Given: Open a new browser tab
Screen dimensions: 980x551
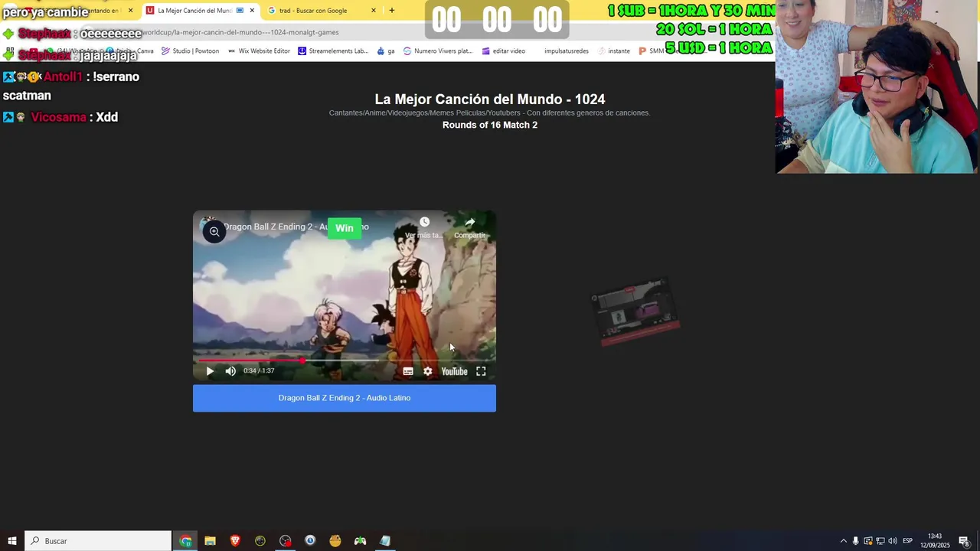Looking at the screenshot, I should point(391,11).
